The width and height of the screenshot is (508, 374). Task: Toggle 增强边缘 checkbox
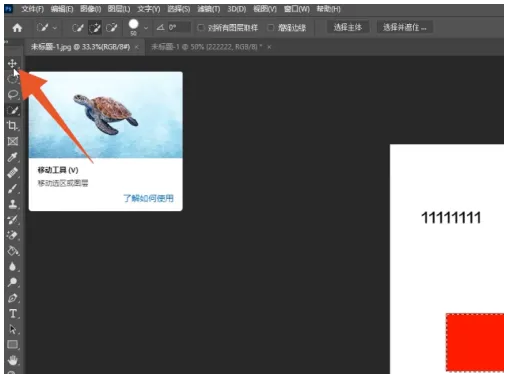tap(271, 28)
